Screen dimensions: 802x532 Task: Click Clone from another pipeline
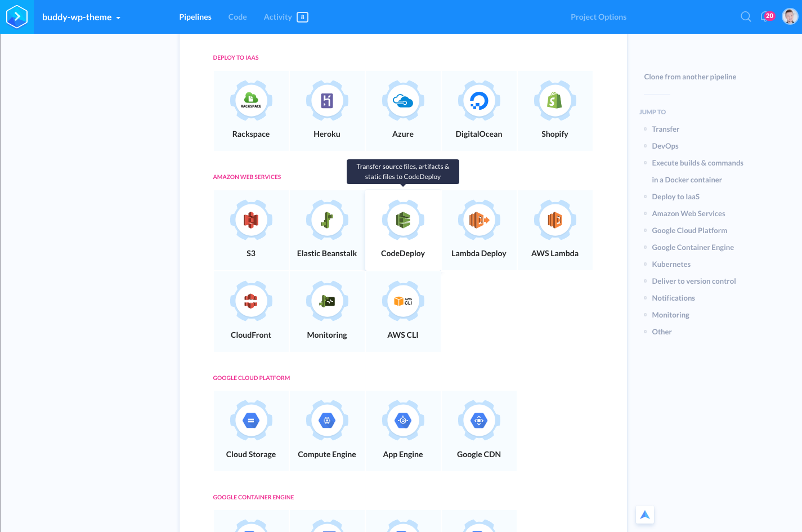pyautogui.click(x=690, y=77)
